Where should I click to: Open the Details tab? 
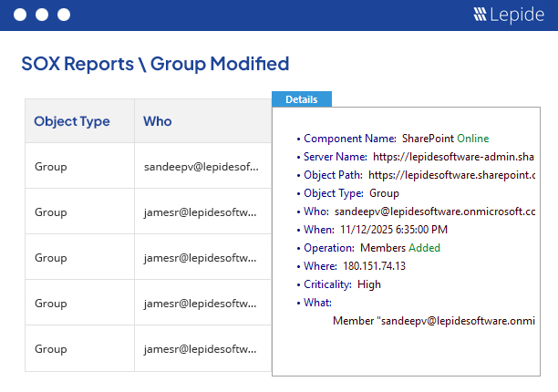coord(302,99)
